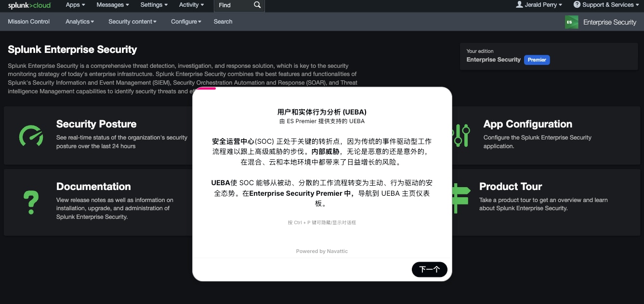
Task: Expand the Configure menu
Action: coord(186,22)
